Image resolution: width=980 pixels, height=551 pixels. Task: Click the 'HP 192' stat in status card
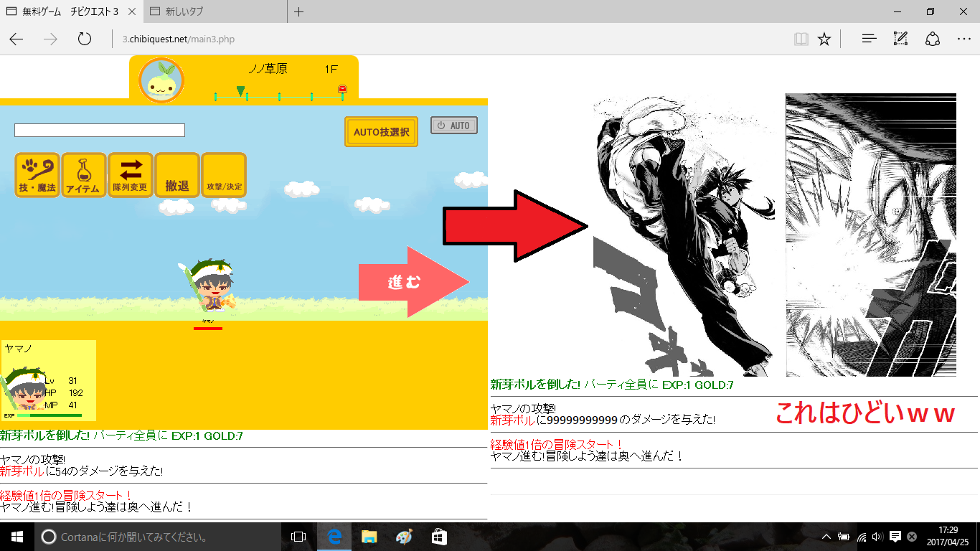[64, 393]
